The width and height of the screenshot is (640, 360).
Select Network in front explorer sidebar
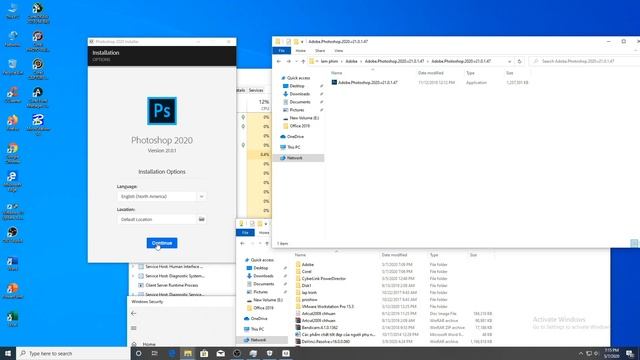pyautogui.click(x=294, y=158)
